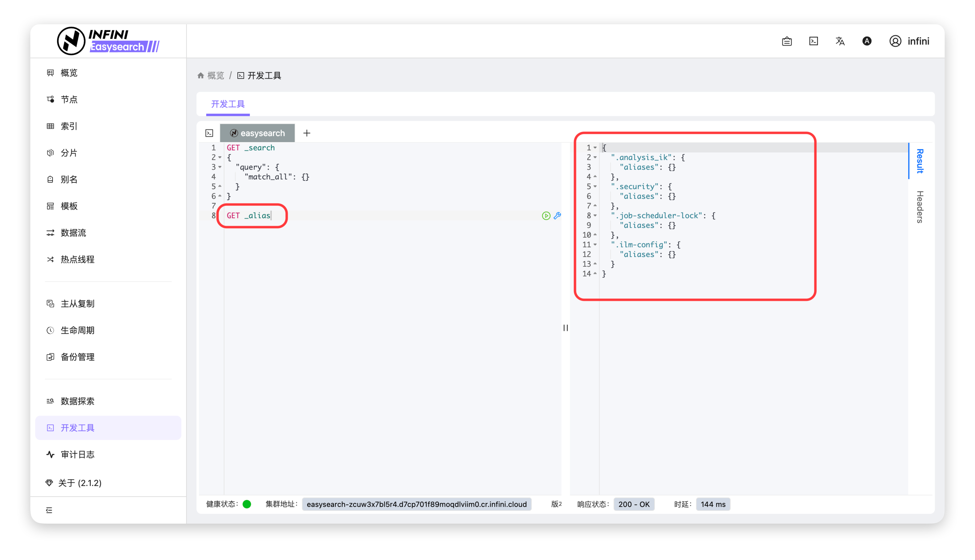Fold .job-scheduler-lock block at result line 8
Viewport: 975px width, 560px height.
point(595,216)
